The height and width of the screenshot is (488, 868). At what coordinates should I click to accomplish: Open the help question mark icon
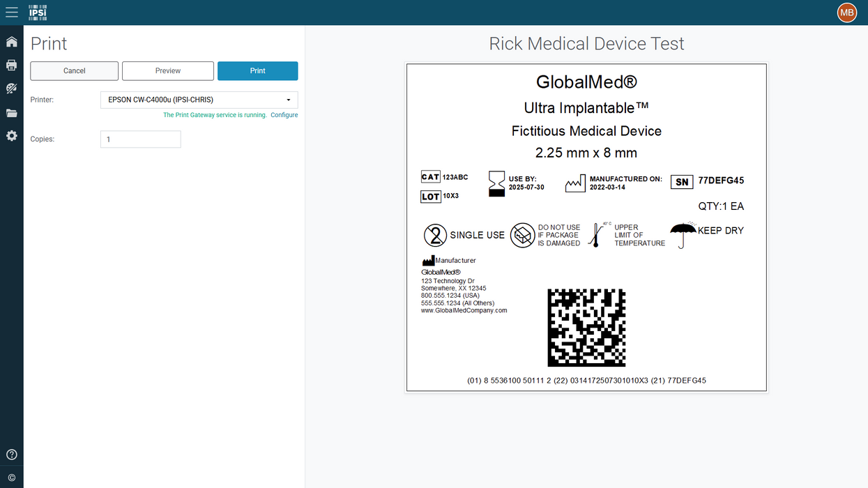[x=12, y=455]
